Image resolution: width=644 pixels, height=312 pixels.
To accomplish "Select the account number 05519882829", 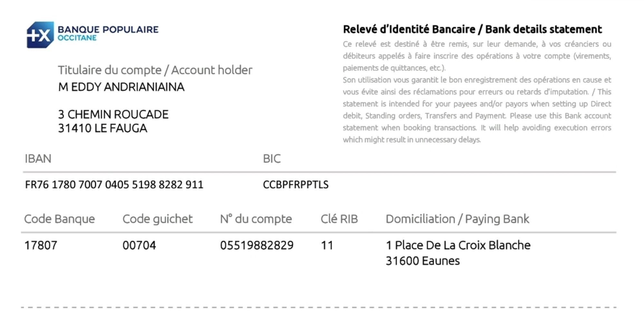I will 257,246.
